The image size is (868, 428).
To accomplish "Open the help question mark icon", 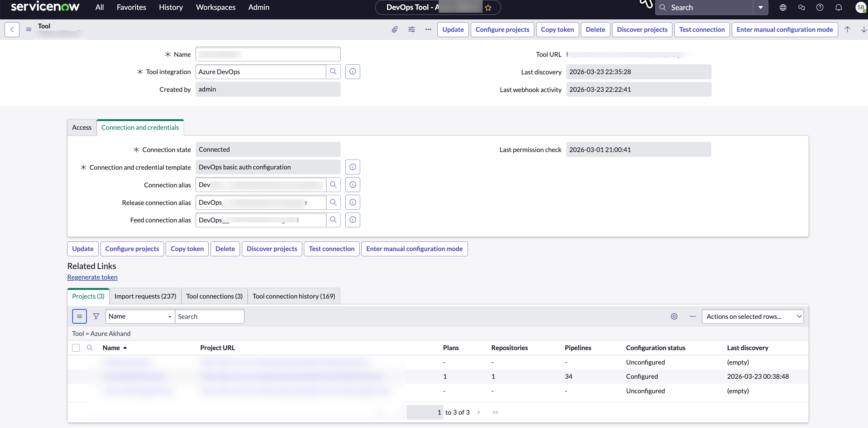I will (820, 8).
